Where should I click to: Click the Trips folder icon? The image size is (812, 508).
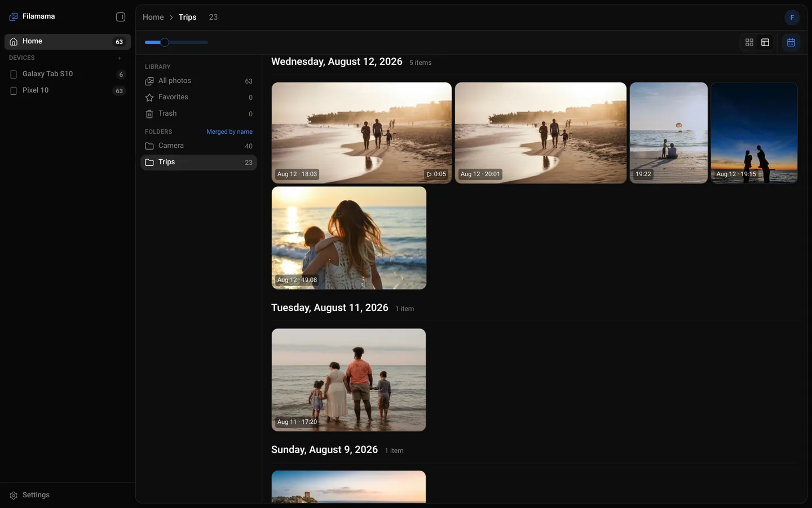tap(149, 163)
